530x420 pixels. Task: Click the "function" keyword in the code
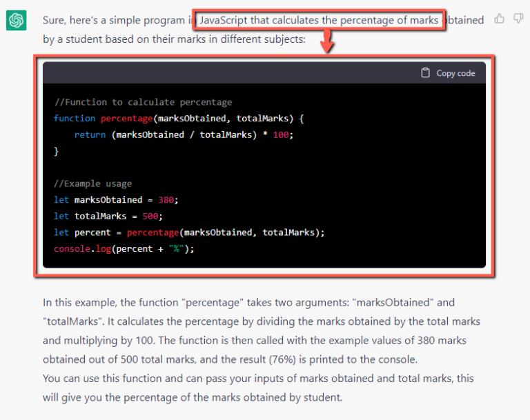(x=75, y=119)
